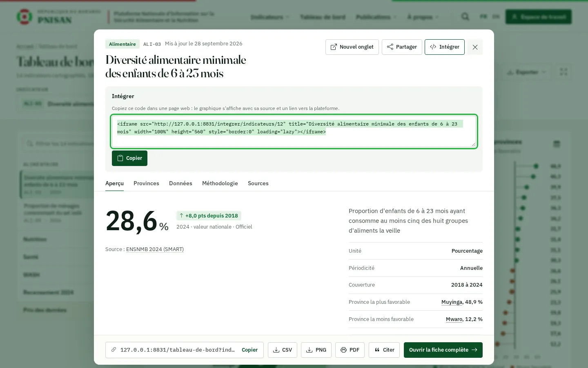Screen dimensions: 588x368
Task: Toggle the Intégrer embed panel button
Action: pos(444,47)
